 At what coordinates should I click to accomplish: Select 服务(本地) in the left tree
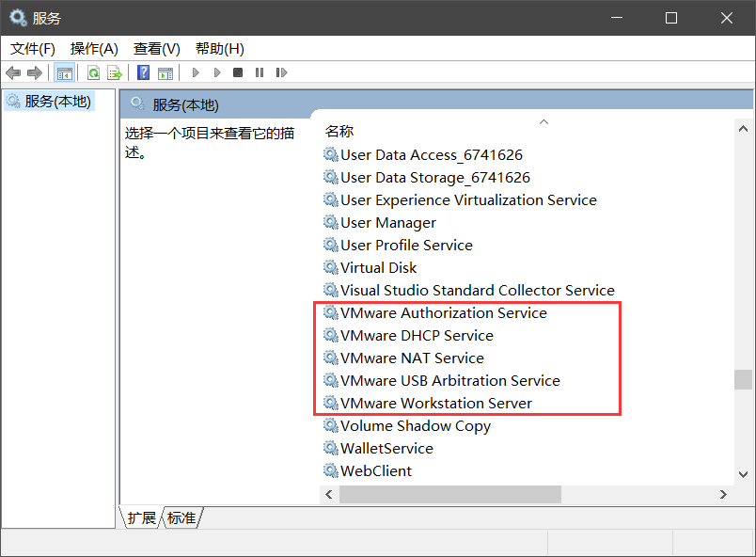click(x=49, y=102)
